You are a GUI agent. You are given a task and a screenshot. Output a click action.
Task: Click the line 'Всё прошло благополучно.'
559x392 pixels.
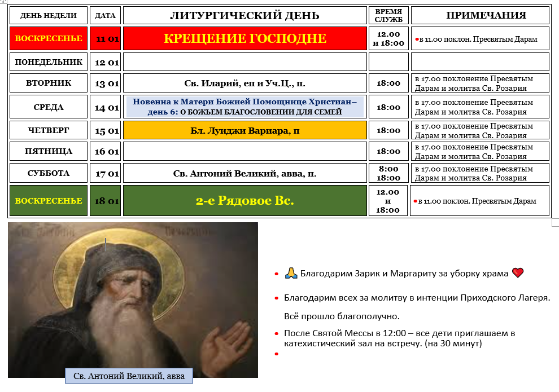(x=342, y=316)
